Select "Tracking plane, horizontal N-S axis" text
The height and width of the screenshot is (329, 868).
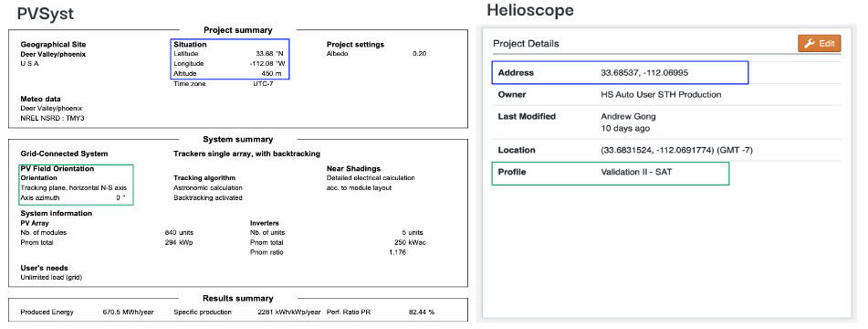click(74, 187)
